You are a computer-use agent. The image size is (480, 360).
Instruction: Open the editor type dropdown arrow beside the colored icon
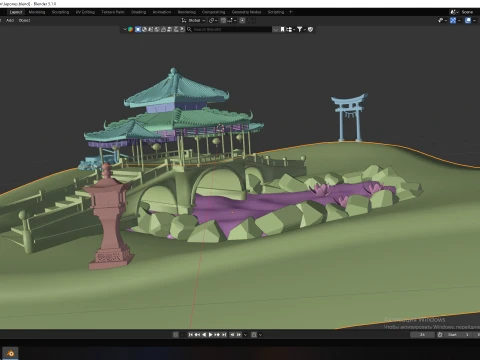pos(125,29)
